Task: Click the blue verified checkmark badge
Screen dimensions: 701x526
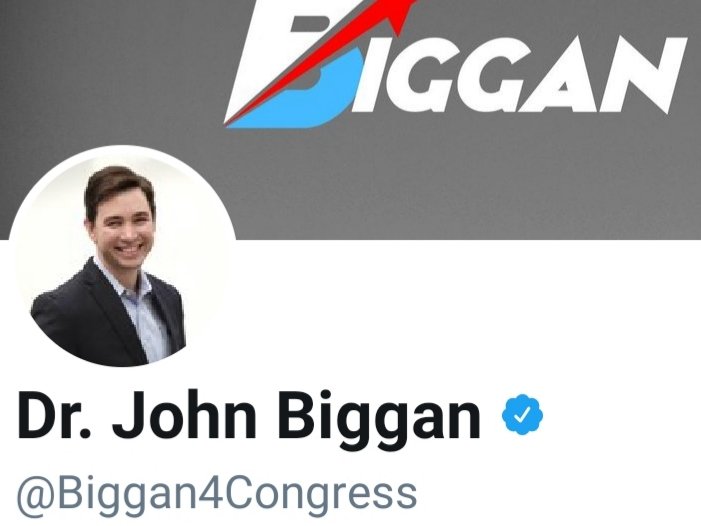Action: point(522,415)
